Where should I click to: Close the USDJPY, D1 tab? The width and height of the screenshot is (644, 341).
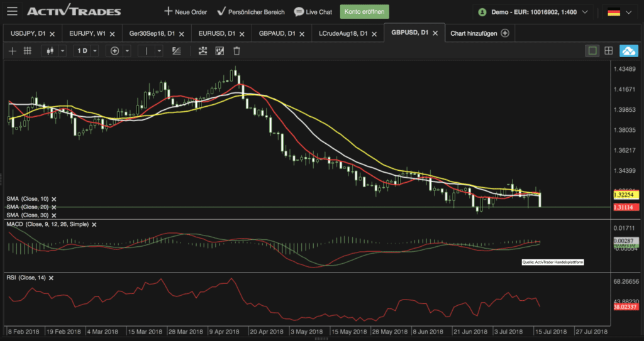(x=52, y=34)
